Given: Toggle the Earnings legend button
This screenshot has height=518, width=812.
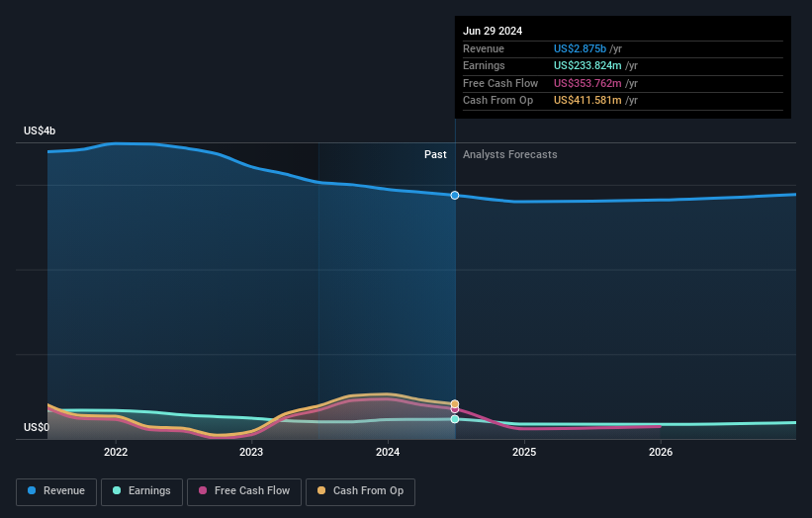Looking at the screenshot, I should click(x=141, y=491).
